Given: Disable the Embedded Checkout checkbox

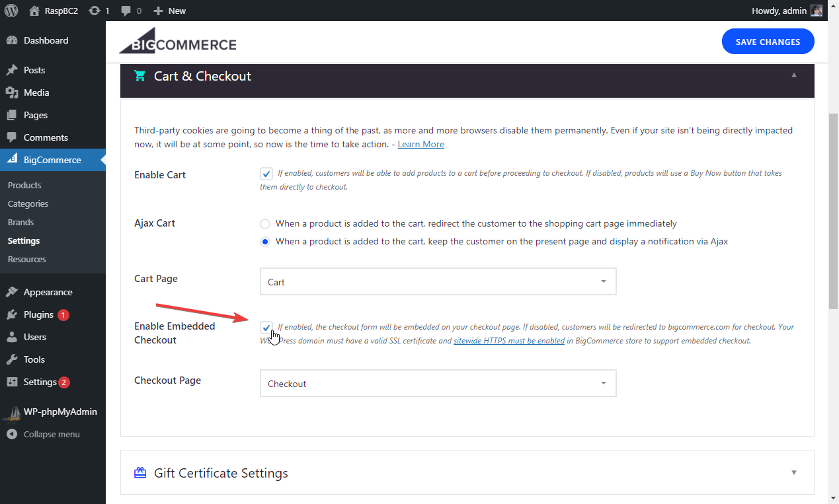Looking at the screenshot, I should [x=266, y=327].
